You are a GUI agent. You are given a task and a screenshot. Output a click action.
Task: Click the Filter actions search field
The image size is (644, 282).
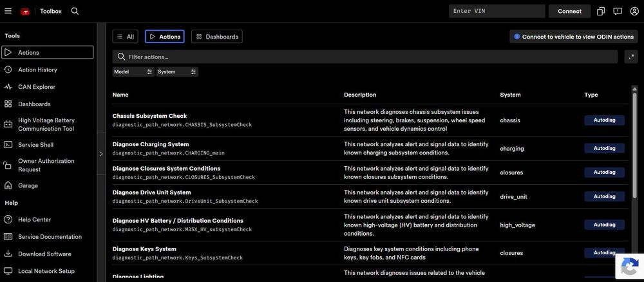365,57
